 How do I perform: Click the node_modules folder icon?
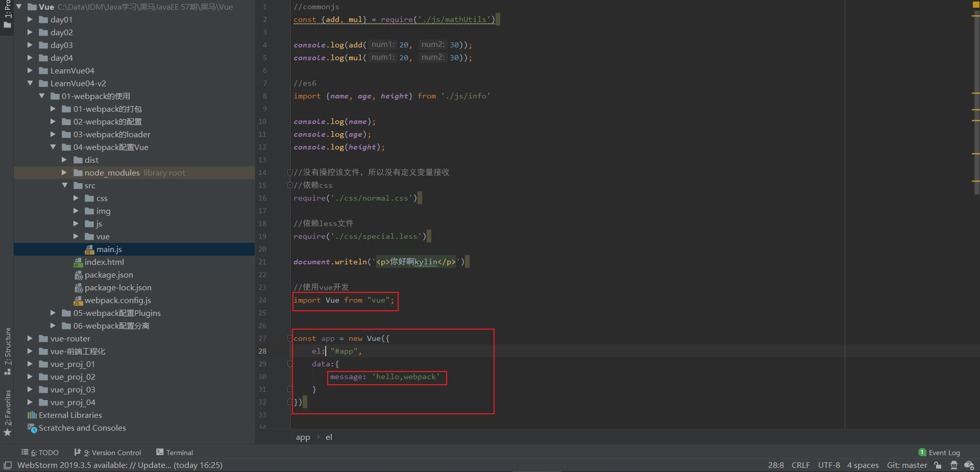(78, 173)
